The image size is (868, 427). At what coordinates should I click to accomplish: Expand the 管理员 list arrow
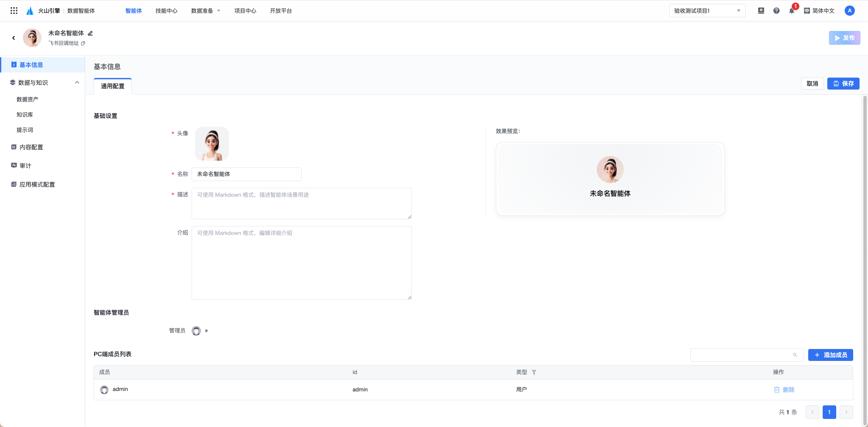tap(207, 331)
